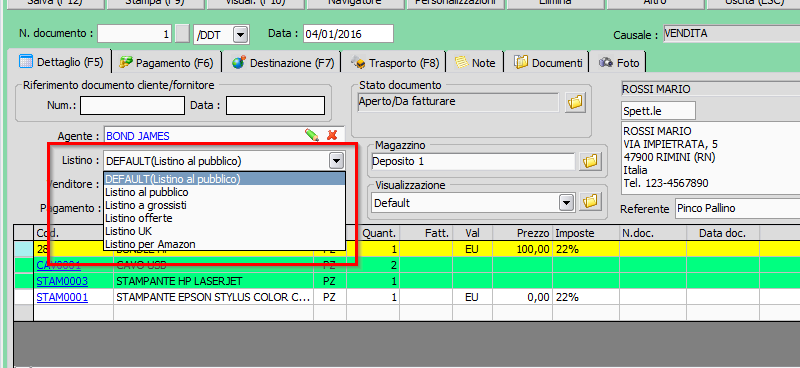This screenshot has height=368, width=800.
Task: Switch to Dettaglio (F5) tab
Action: [x=61, y=63]
